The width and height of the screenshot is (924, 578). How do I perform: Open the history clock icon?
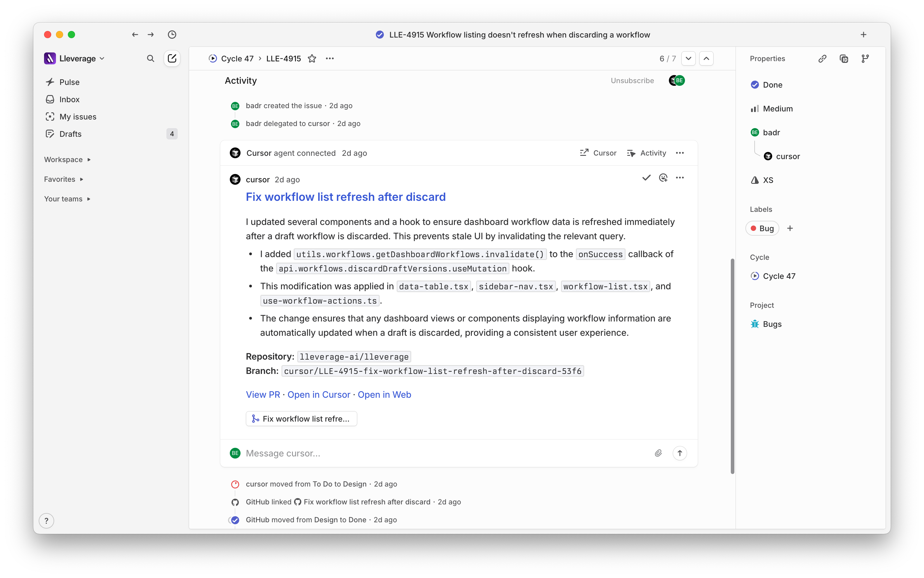point(172,35)
